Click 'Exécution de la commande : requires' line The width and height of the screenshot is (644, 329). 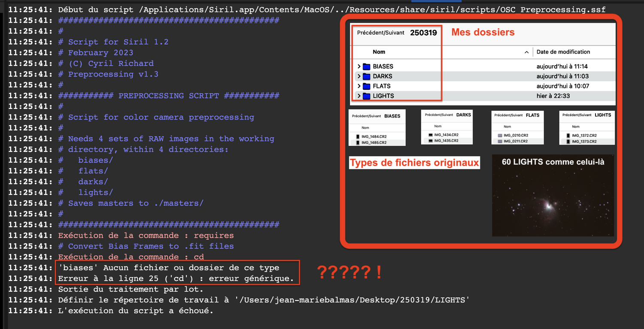point(146,235)
